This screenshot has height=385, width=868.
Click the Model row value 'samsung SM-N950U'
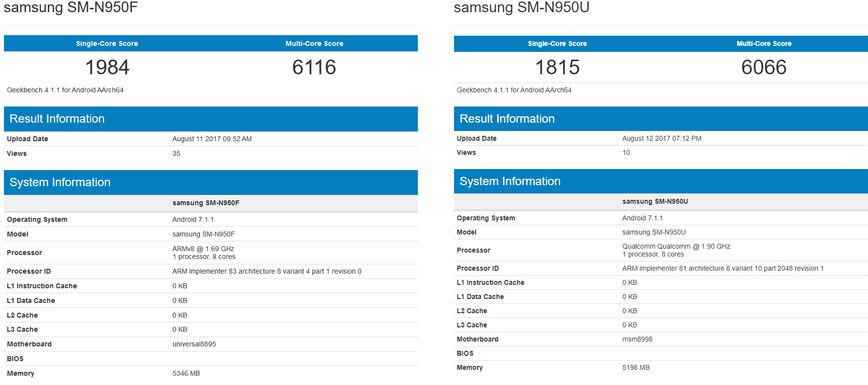tap(654, 232)
